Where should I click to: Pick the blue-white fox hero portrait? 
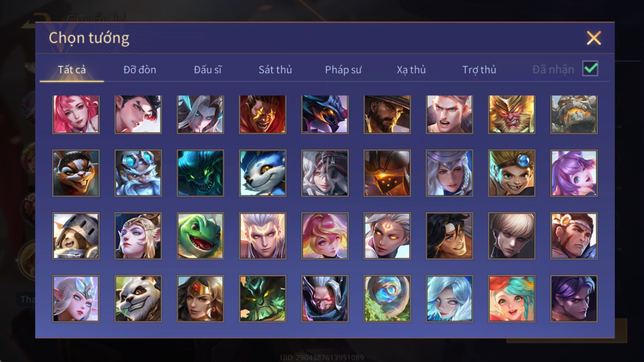click(x=262, y=173)
